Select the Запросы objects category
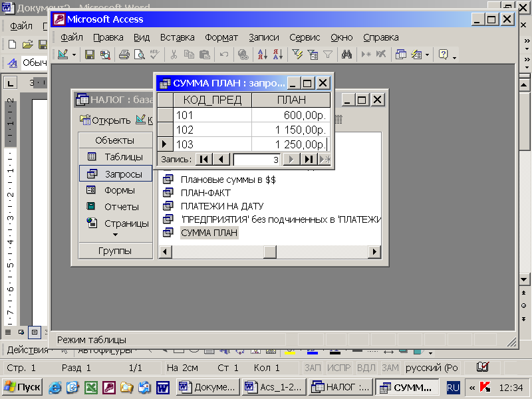 pos(116,174)
